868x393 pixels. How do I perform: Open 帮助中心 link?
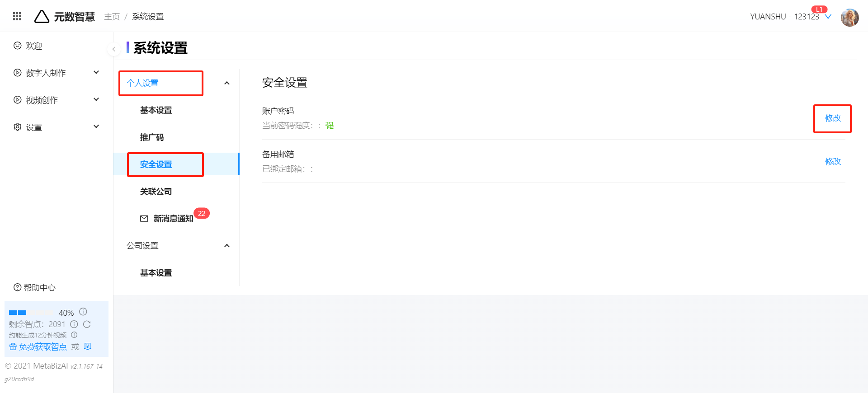click(x=39, y=287)
